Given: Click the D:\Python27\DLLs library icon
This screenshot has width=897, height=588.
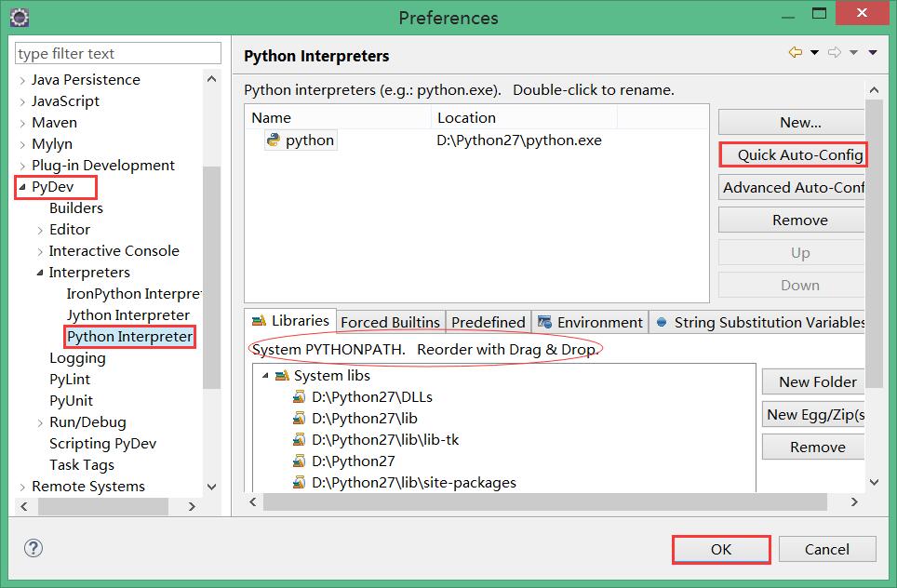Looking at the screenshot, I should point(299,397).
